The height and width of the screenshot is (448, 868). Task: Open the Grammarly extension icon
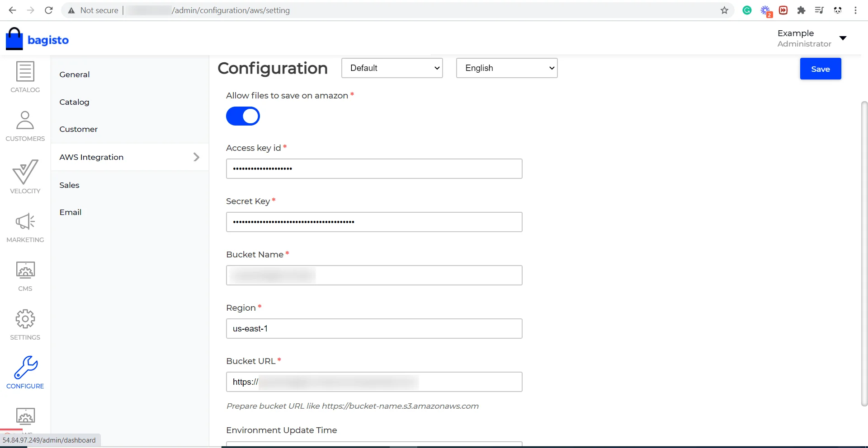[747, 10]
